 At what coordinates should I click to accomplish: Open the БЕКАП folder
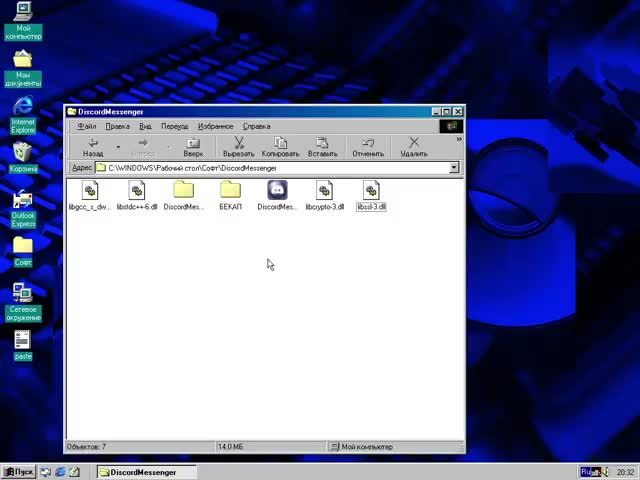click(230, 190)
